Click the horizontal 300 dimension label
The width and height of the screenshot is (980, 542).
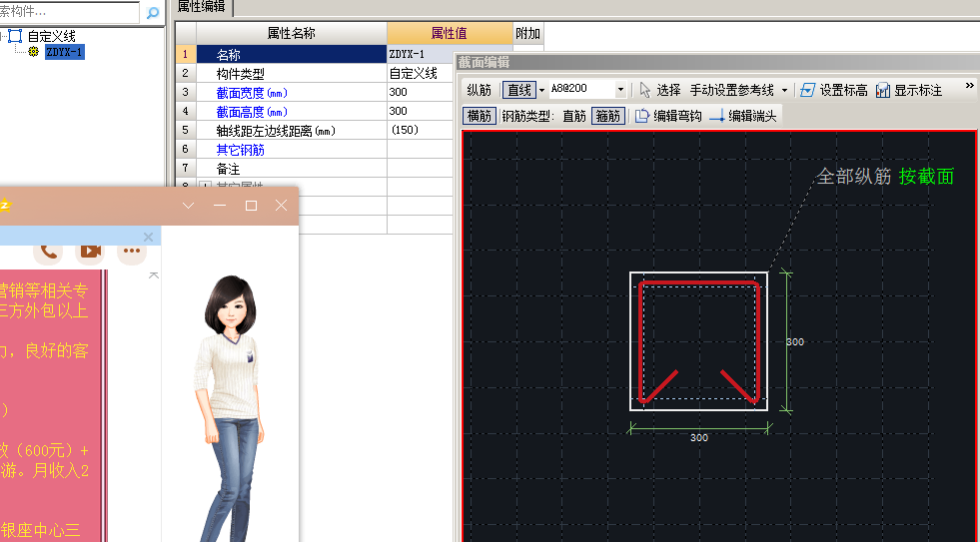[x=698, y=438]
